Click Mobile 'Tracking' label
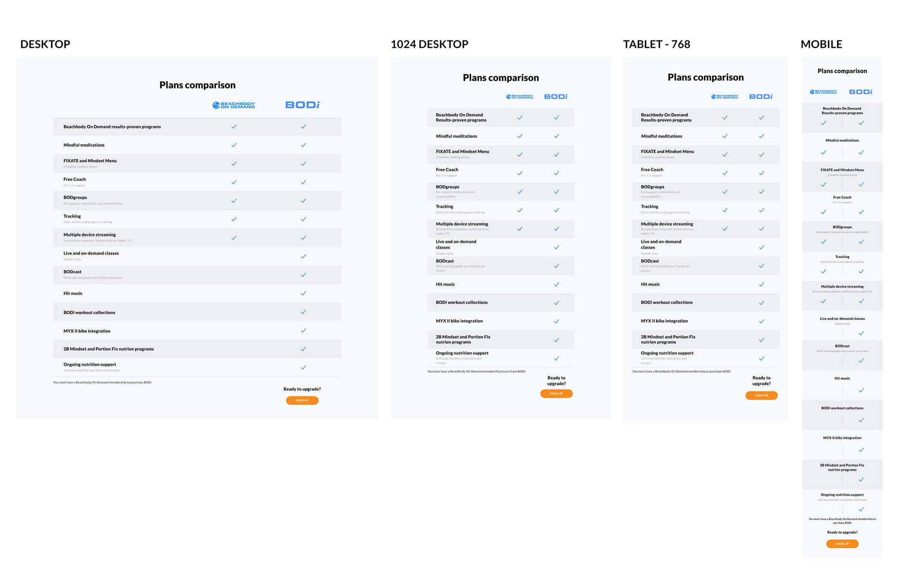924x576 pixels. coord(842,257)
